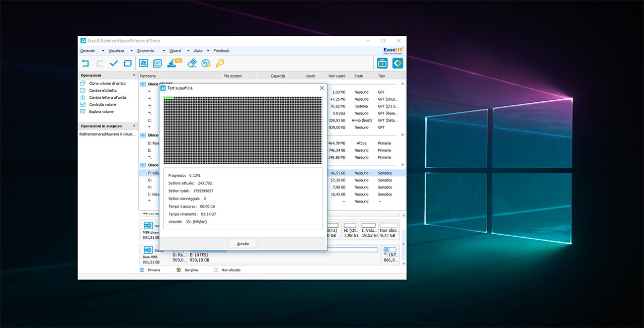This screenshot has width=644, height=328.
Task: Click the 46,51 GB value in the highlighted row
Action: click(x=337, y=173)
